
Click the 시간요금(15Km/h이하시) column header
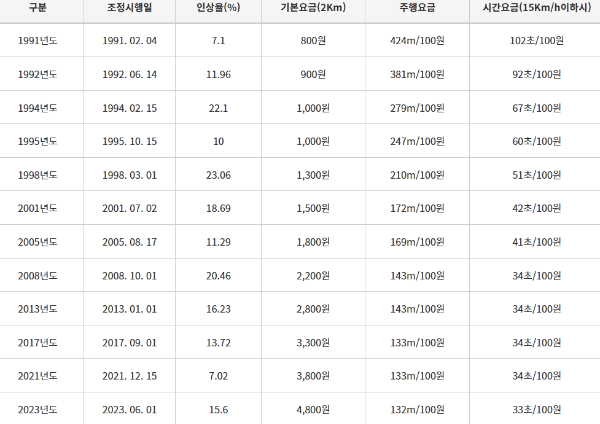coord(536,7)
